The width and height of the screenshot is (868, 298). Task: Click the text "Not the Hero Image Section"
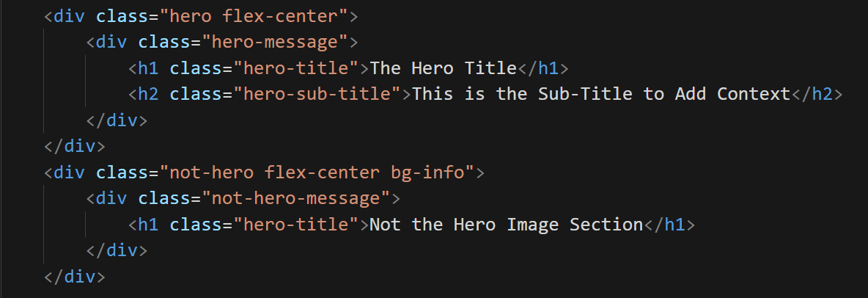click(x=506, y=225)
